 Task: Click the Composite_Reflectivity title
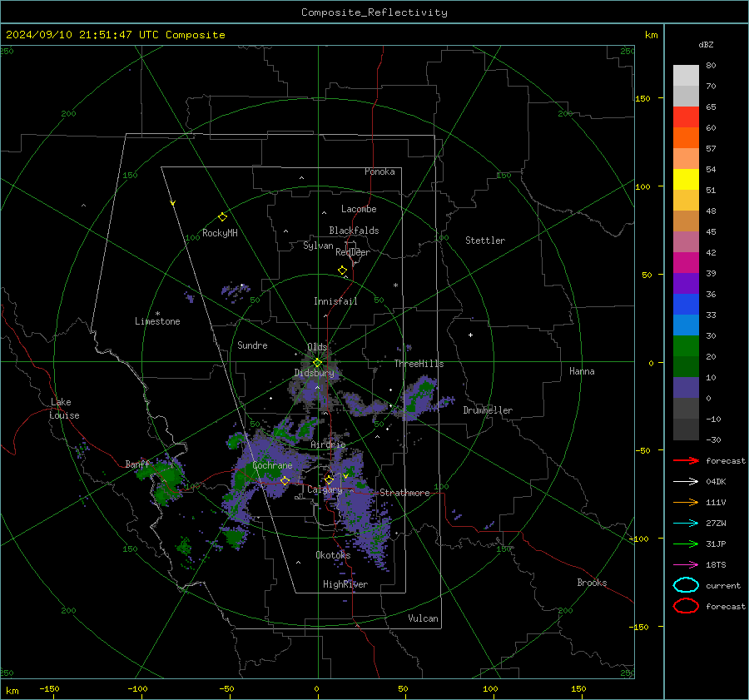(x=374, y=12)
